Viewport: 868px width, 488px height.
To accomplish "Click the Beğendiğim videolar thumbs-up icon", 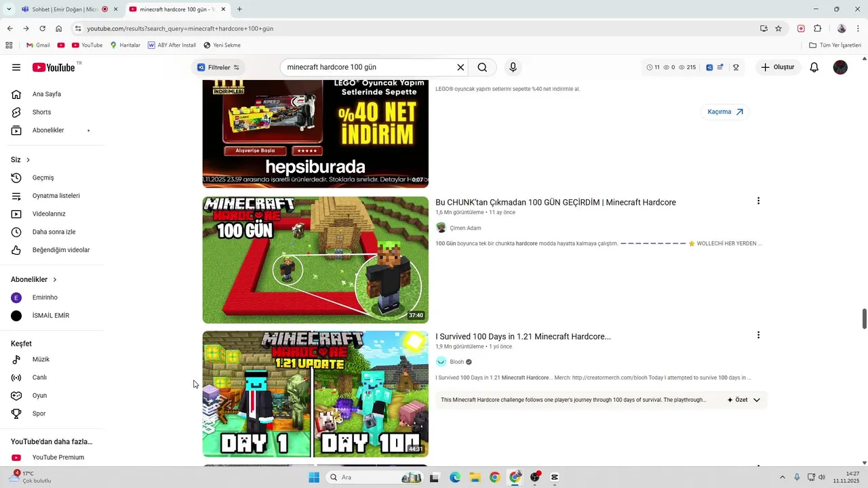I will point(17,250).
